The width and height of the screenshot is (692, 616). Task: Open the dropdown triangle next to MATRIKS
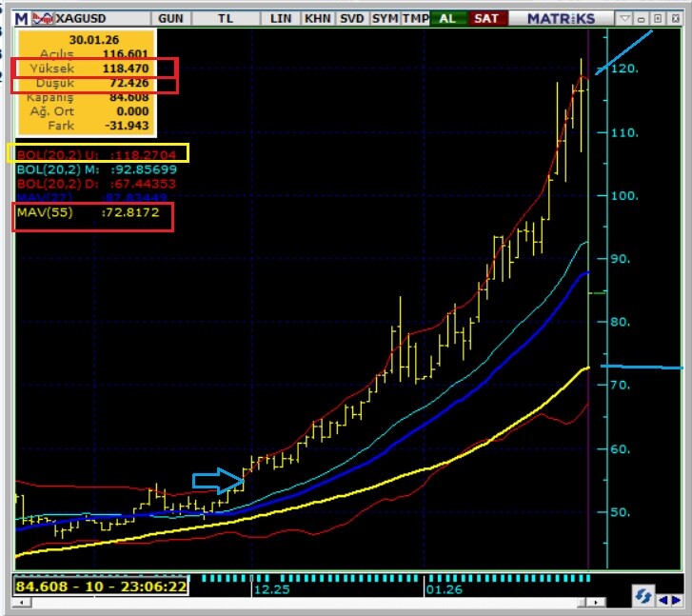(623, 18)
